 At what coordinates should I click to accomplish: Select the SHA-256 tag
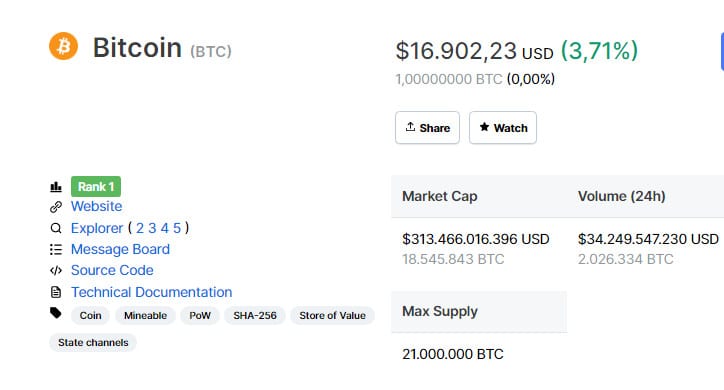click(255, 316)
